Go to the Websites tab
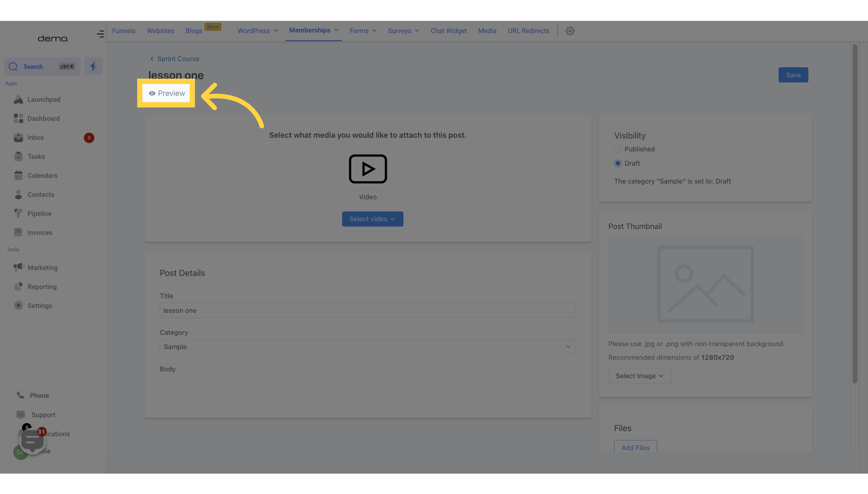The image size is (868, 494). point(160,31)
